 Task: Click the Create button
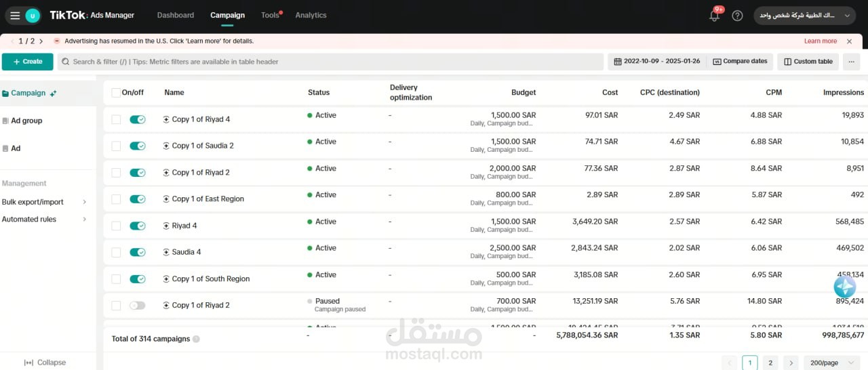(x=27, y=62)
